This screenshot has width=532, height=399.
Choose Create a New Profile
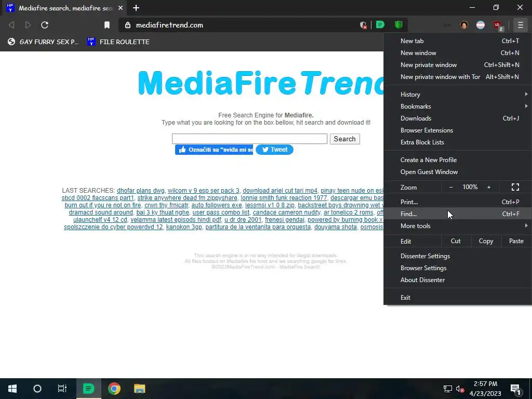(458, 160)
